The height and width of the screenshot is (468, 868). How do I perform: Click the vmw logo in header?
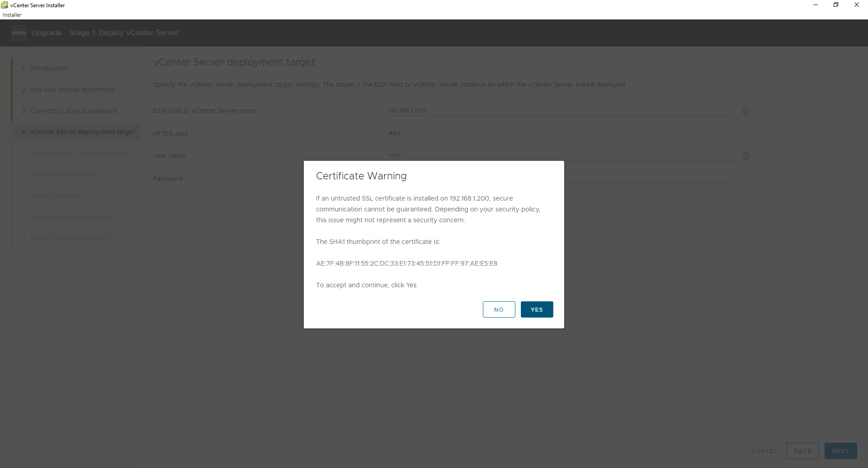pos(19,33)
